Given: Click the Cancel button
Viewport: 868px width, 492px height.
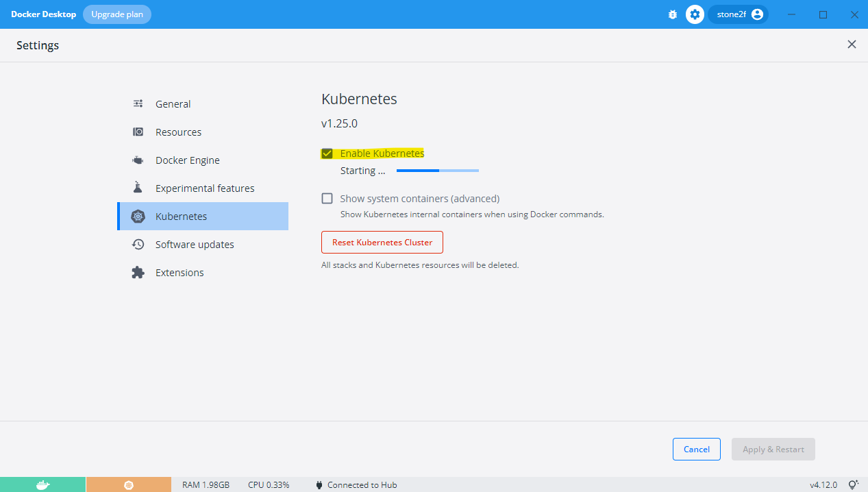Looking at the screenshot, I should pos(697,450).
